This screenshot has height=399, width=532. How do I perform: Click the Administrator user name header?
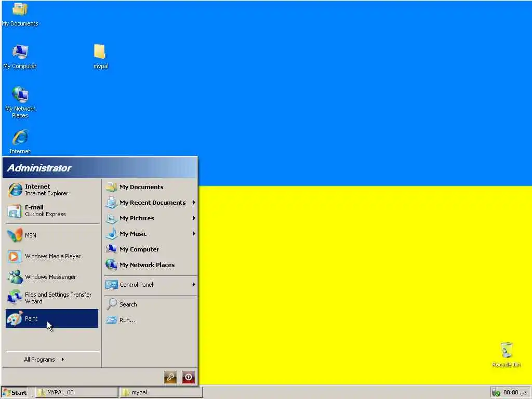pos(39,168)
